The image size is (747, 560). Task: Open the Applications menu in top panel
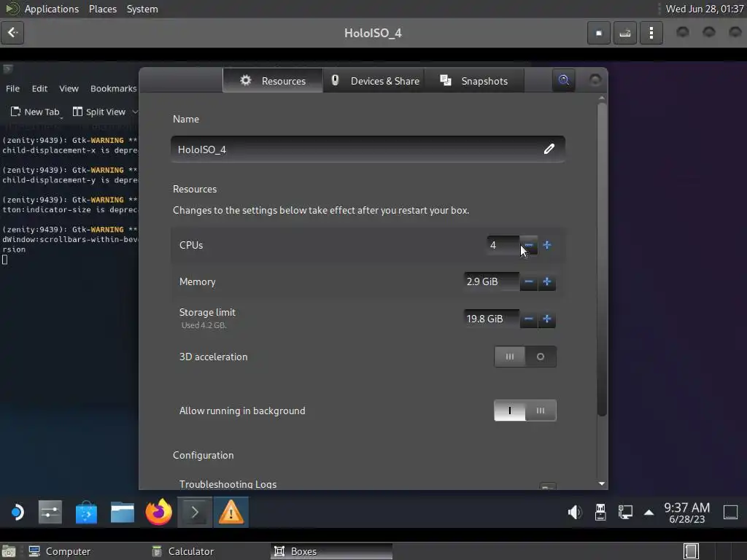coord(52,9)
